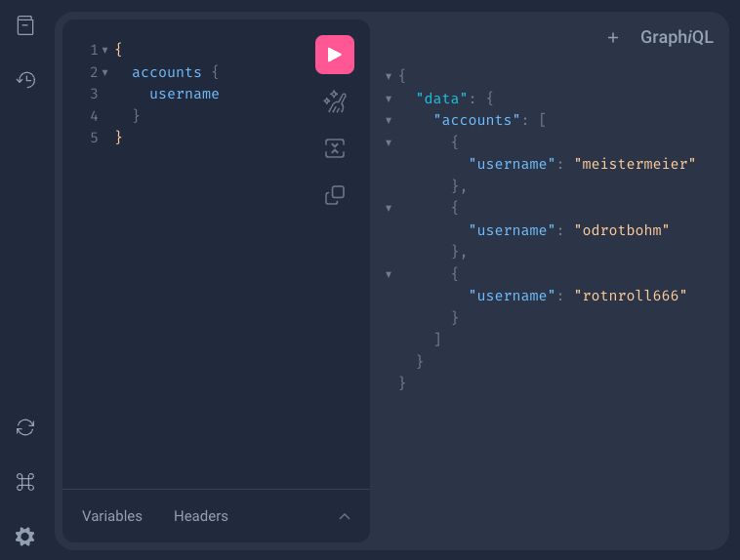
Task: Collapse the meistermeier account object
Action: [389, 142]
